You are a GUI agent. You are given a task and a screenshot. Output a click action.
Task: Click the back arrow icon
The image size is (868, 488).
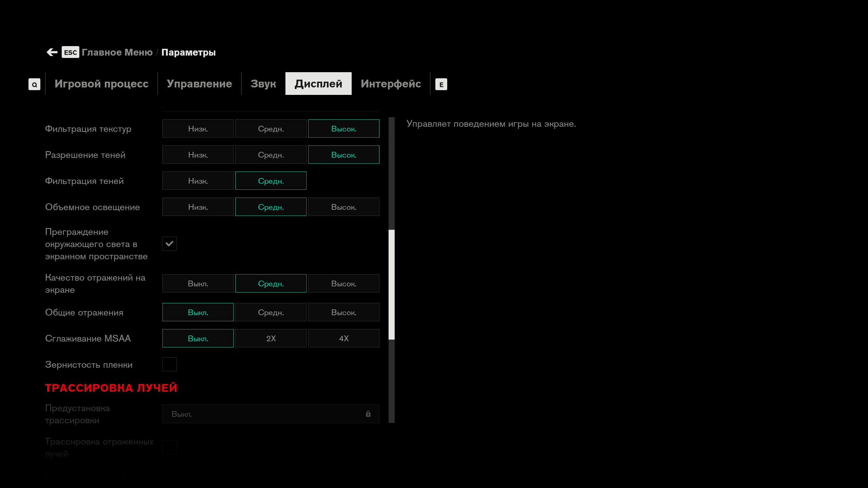coord(52,52)
